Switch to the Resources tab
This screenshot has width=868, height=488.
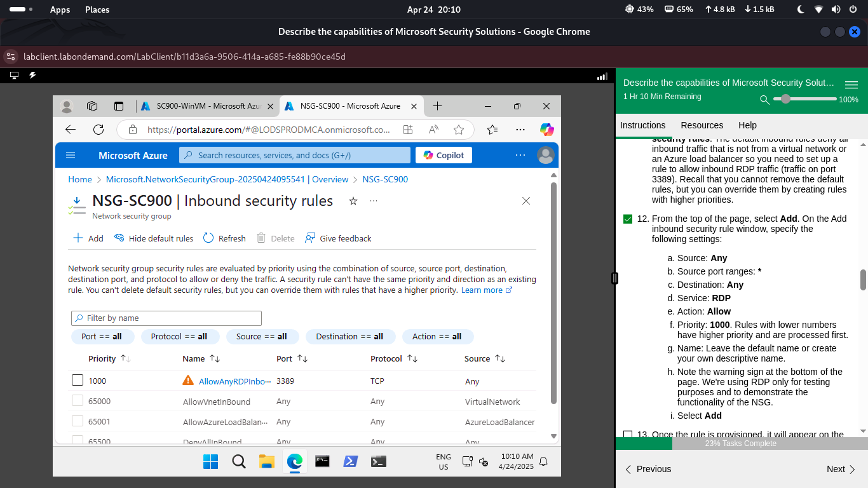[702, 125]
